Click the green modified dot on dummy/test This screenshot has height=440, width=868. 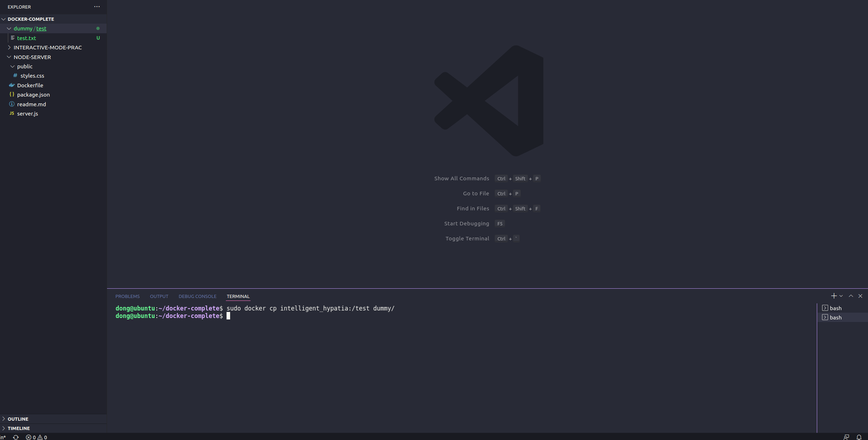98,29
